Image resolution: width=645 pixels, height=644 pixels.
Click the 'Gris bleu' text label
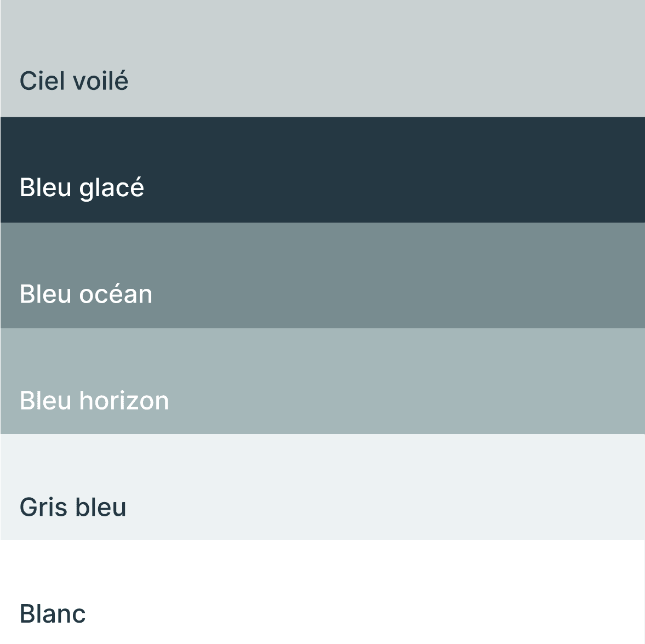click(x=73, y=507)
